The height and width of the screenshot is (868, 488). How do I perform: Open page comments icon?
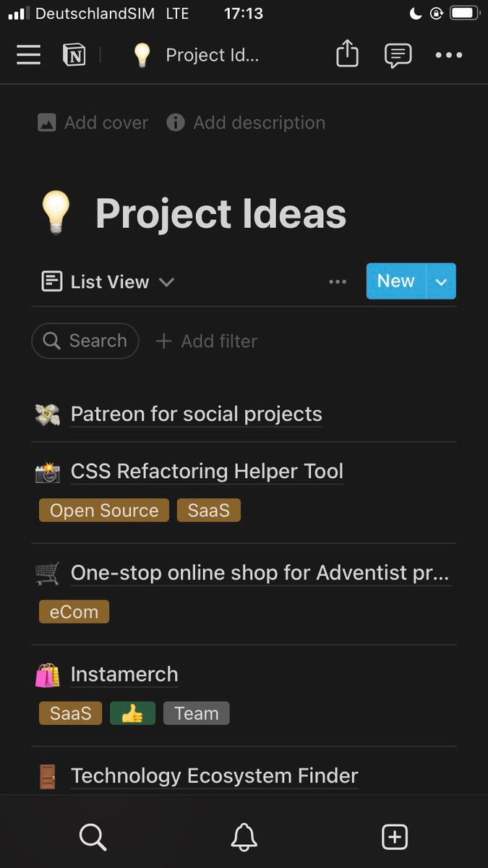[x=398, y=55]
